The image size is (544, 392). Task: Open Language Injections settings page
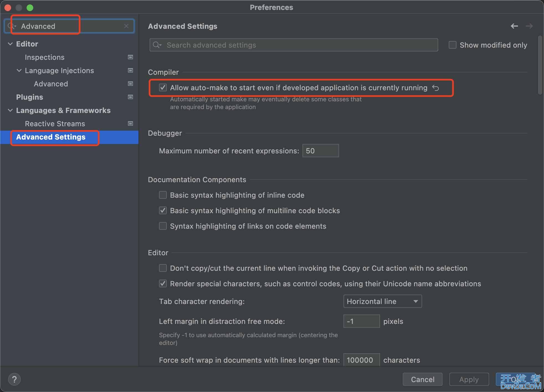(59, 71)
